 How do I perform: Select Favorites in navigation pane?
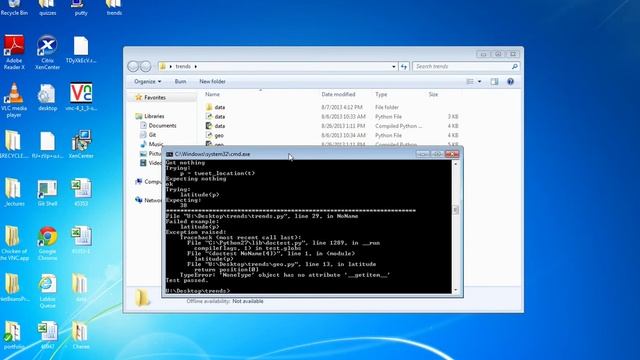point(155,98)
